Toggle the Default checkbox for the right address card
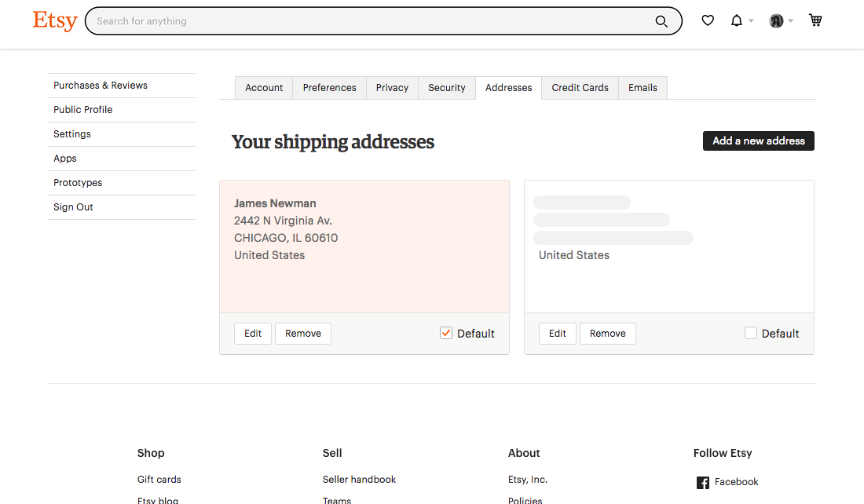The height and width of the screenshot is (504, 864). [751, 333]
